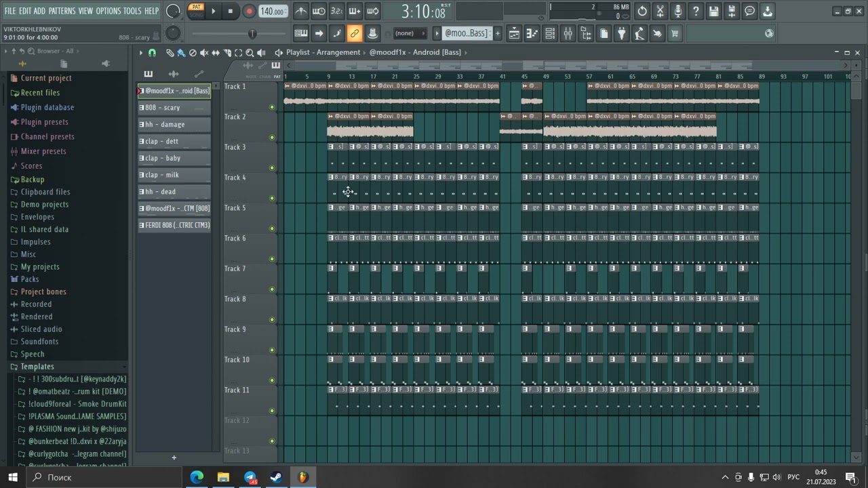The image size is (868, 488).
Task: Select the Slip tool in Playlist
Action: [x=216, y=53]
